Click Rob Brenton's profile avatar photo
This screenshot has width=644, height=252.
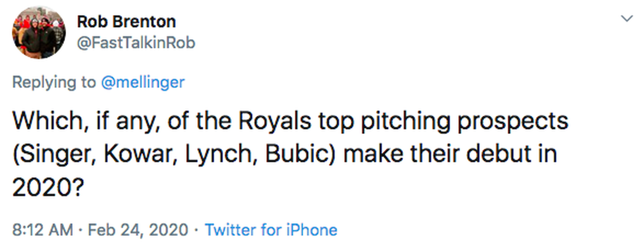pos(38,33)
